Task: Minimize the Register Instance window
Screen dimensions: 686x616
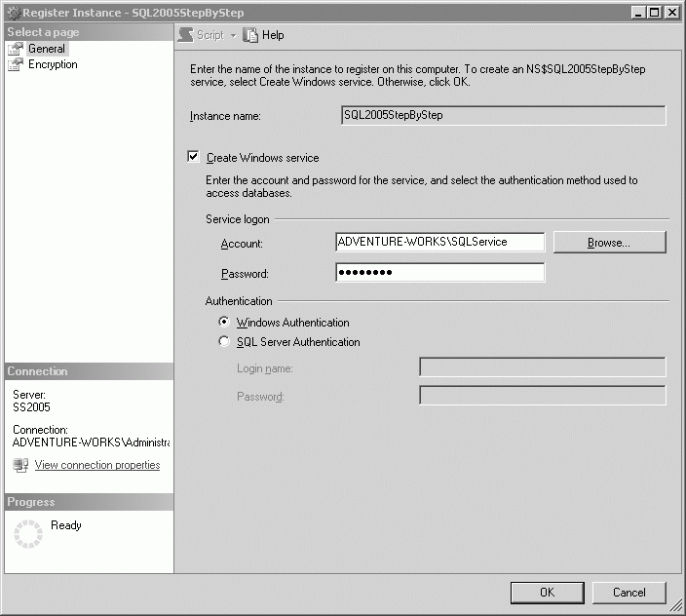Action: [639, 13]
